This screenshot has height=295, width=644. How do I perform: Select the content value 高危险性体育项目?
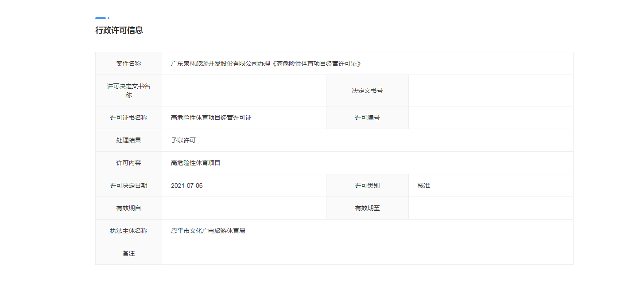point(196,163)
